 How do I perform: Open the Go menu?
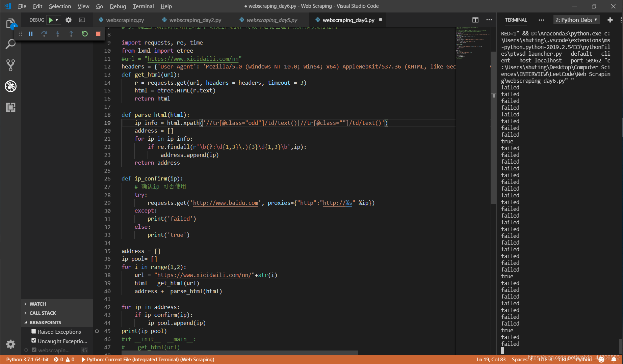coord(99,6)
